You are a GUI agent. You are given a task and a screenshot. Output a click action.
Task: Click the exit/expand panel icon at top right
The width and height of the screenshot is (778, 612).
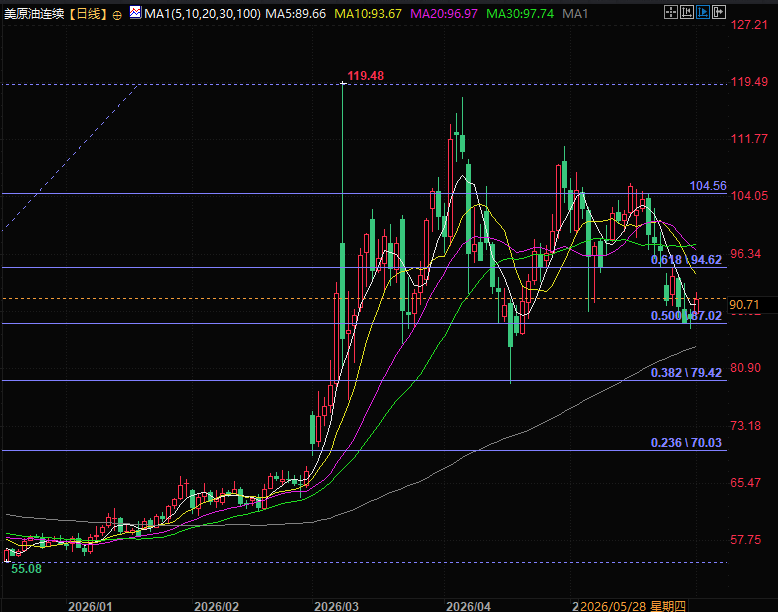719,12
